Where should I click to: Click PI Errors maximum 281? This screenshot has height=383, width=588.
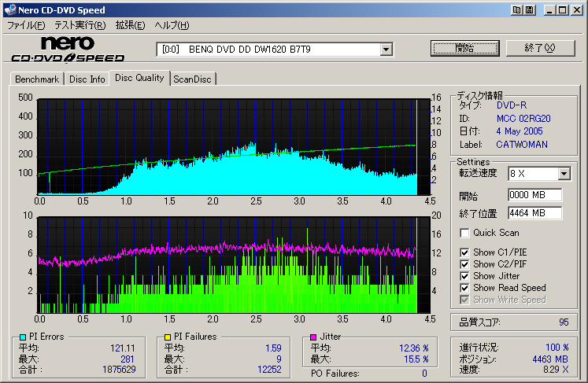point(128,359)
